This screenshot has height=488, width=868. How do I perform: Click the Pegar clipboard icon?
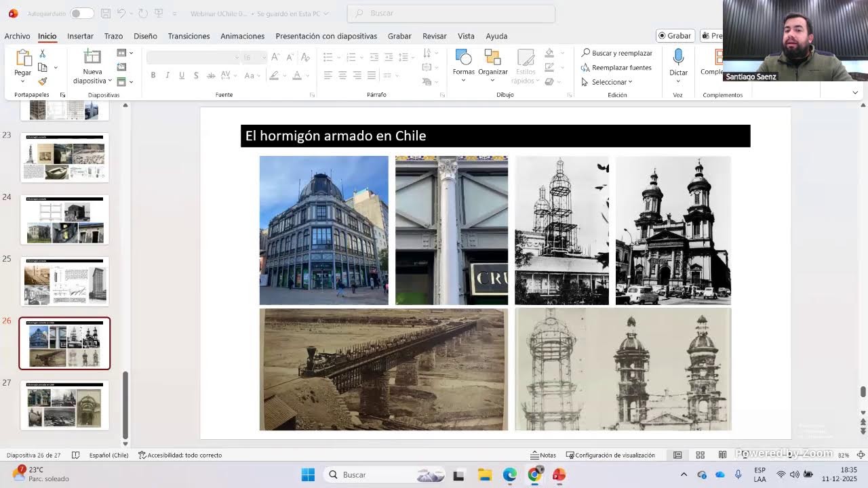click(23, 58)
